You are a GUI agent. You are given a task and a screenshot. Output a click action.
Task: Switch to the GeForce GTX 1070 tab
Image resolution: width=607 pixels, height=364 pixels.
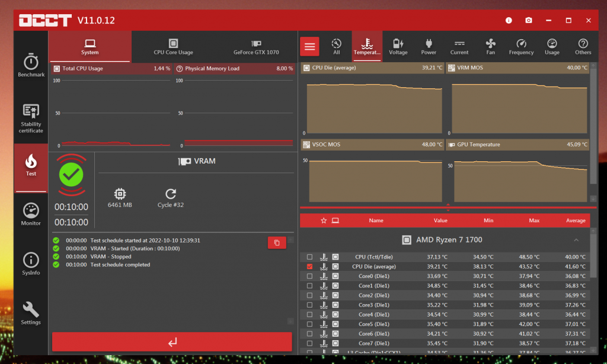256,46
